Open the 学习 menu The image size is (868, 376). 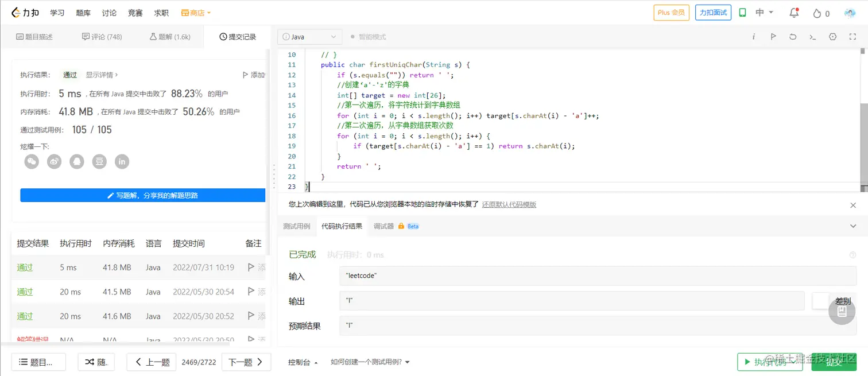click(57, 13)
